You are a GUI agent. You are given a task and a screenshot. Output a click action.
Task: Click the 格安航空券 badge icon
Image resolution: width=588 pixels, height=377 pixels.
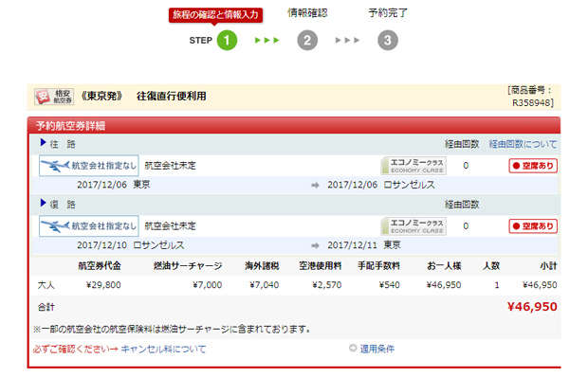coord(54,97)
